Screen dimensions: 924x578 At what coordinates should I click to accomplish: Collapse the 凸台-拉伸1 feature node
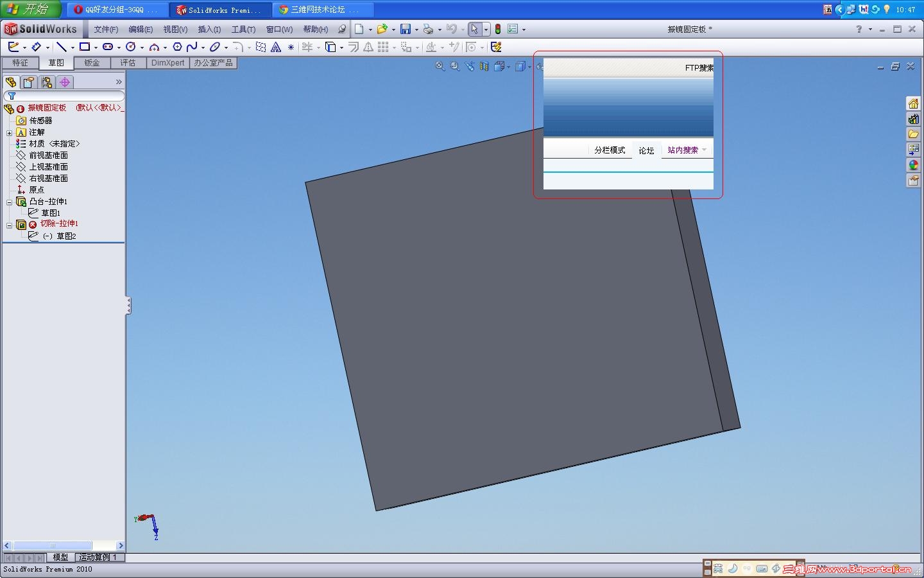(x=9, y=202)
